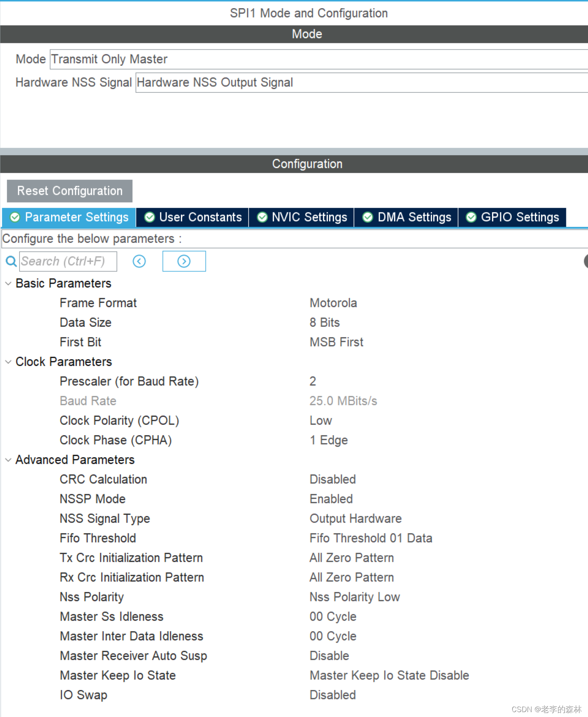Select the Master Ss Idleness row
This screenshot has height=717, width=588.
pos(111,617)
